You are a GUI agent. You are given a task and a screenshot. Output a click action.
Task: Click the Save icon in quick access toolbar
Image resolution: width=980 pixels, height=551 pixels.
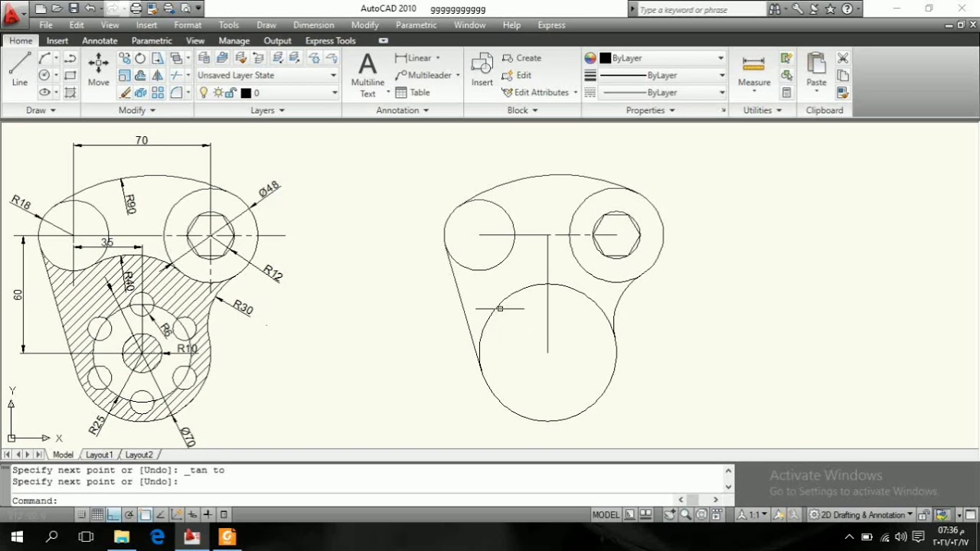tap(74, 8)
